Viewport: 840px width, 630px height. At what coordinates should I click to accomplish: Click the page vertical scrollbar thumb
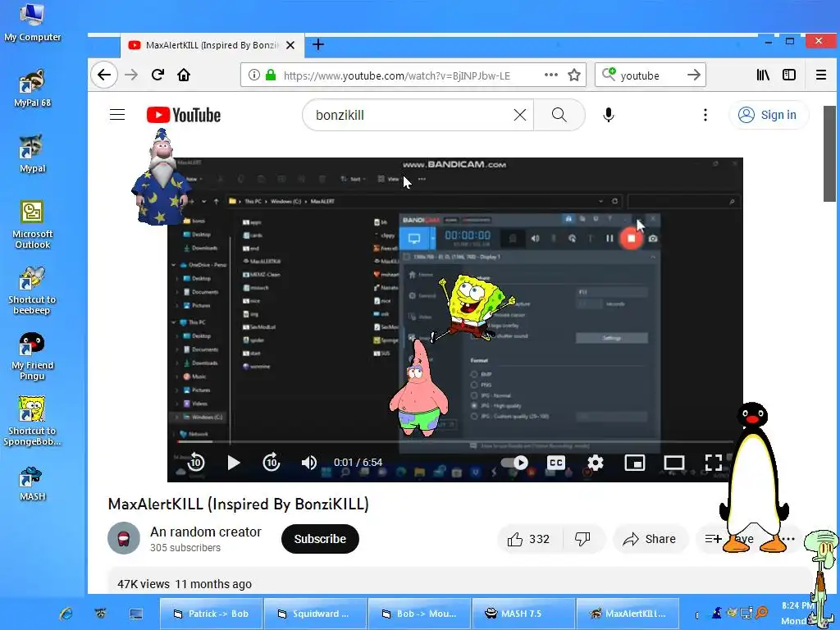click(x=829, y=153)
